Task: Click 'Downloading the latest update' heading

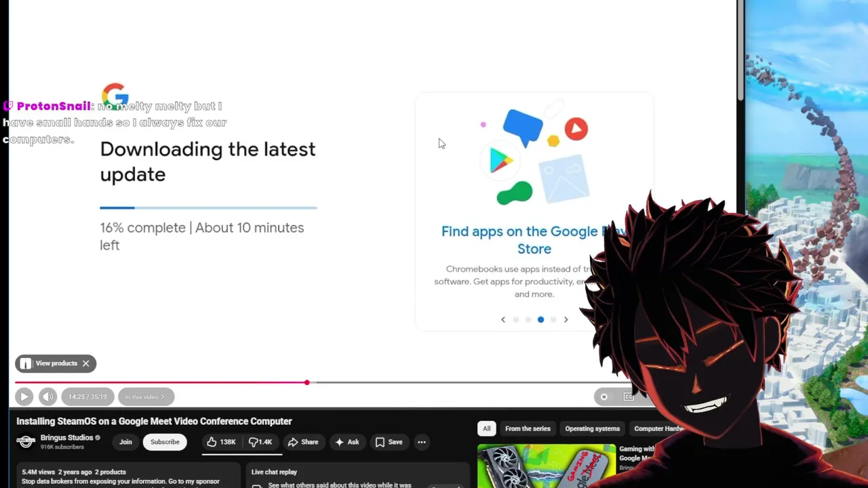Action: click(208, 161)
